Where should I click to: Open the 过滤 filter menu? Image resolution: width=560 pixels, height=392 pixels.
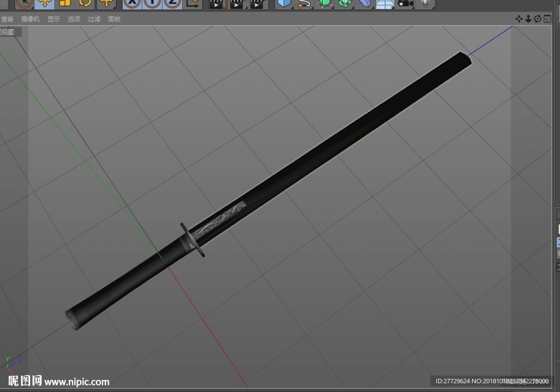[94, 19]
